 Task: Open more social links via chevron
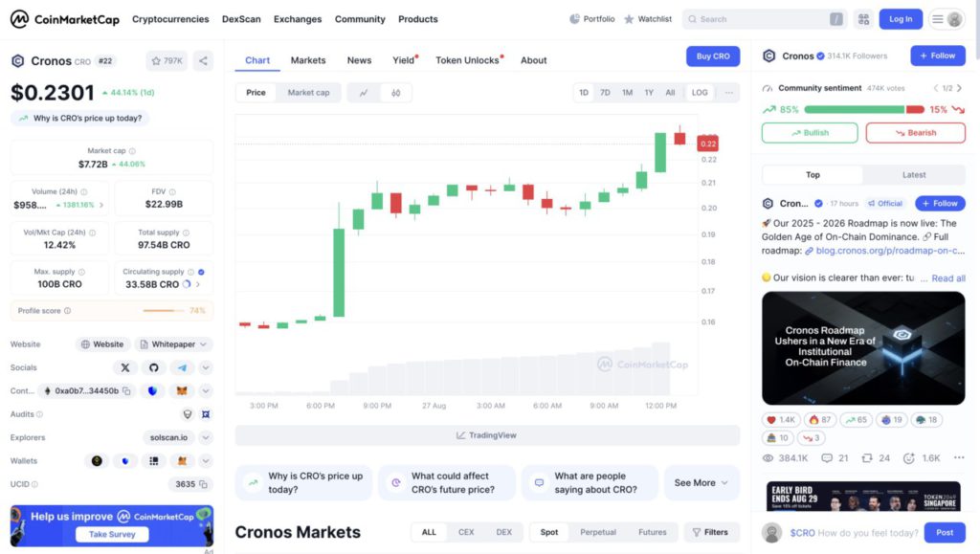point(206,367)
